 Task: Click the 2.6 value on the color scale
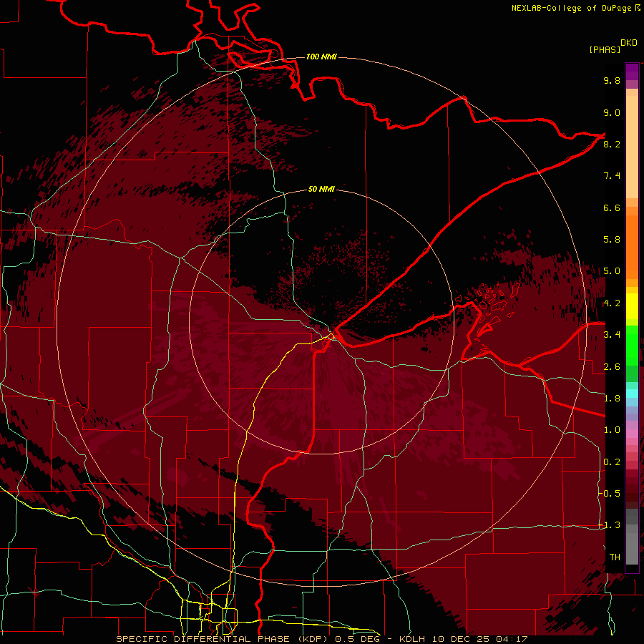pyautogui.click(x=612, y=366)
